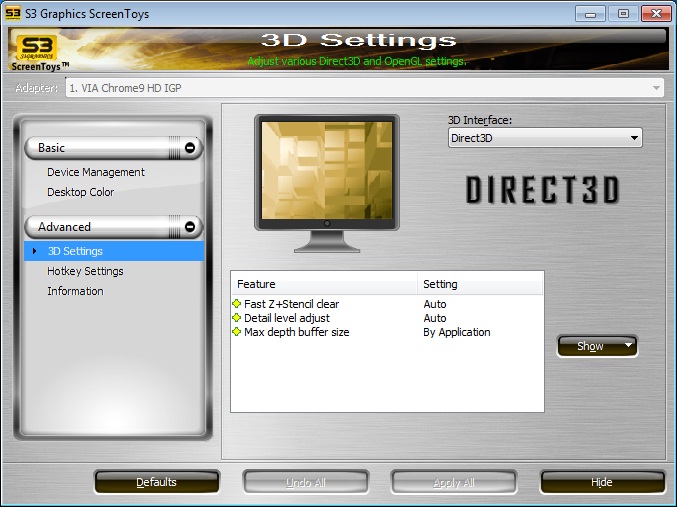
Task: Click the yellow icon beside Fast Z+Stencil clear
Action: point(237,304)
